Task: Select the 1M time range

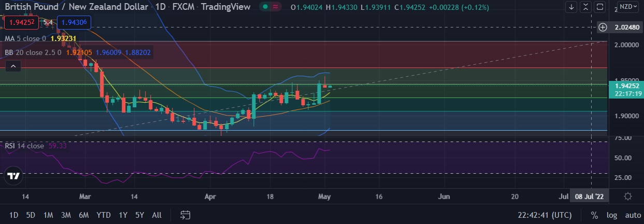Action: click(x=48, y=215)
